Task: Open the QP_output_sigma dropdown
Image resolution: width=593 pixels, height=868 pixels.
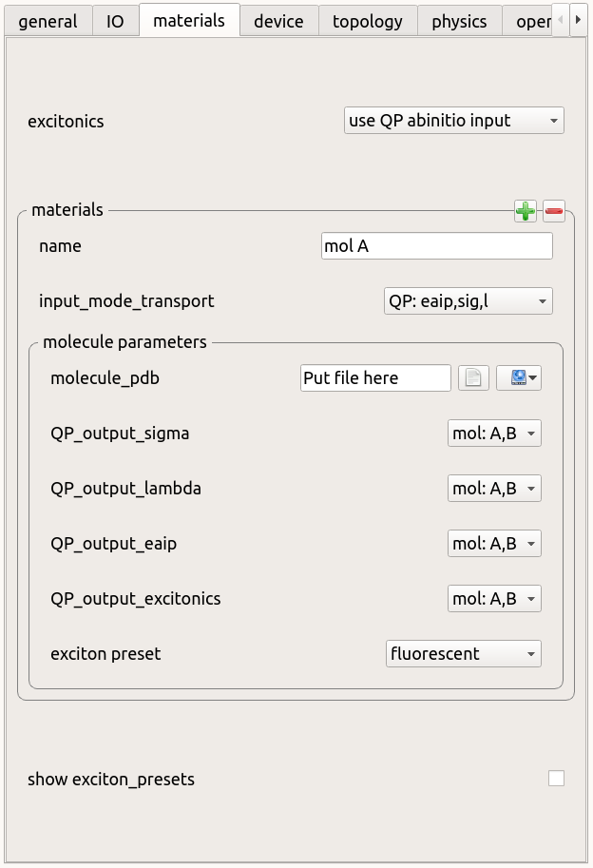Action: (494, 434)
